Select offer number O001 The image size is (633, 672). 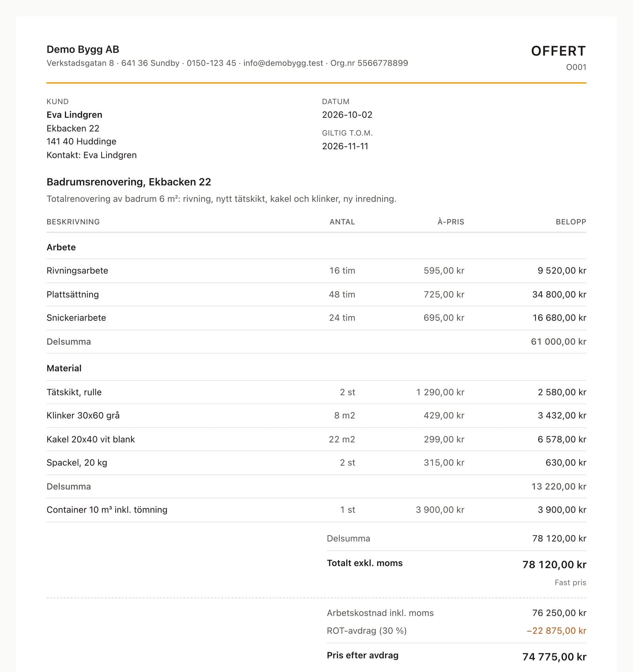[x=576, y=67]
